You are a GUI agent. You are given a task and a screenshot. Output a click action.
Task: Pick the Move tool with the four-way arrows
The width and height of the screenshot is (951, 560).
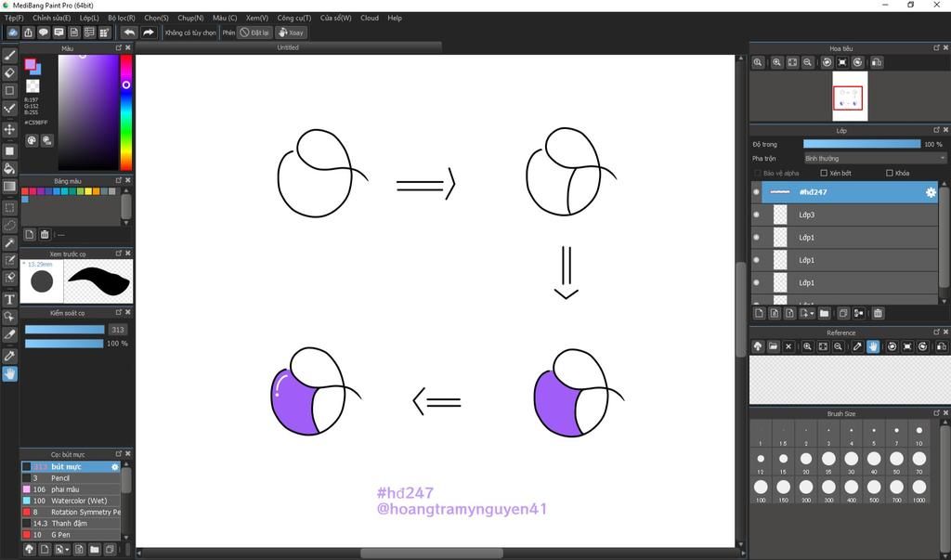(9, 129)
